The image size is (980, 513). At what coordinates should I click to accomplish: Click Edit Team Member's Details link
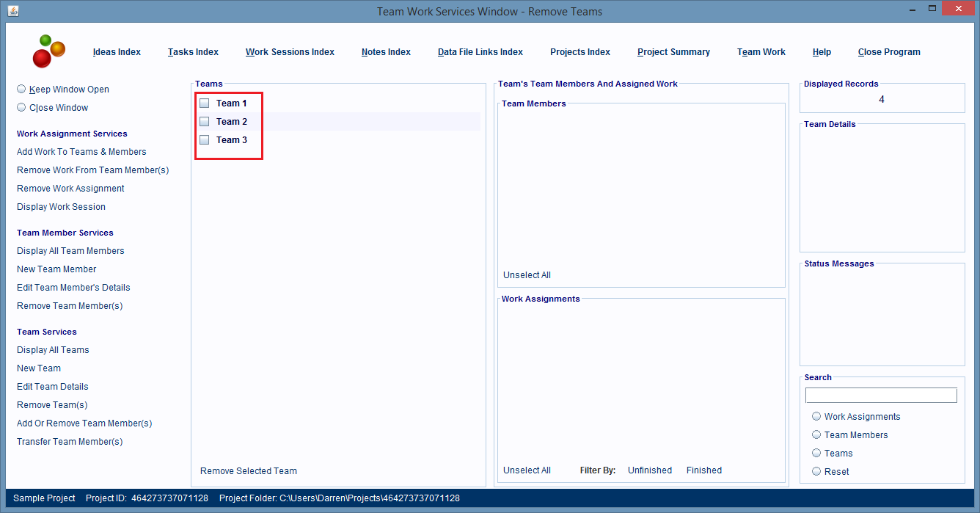coord(73,288)
